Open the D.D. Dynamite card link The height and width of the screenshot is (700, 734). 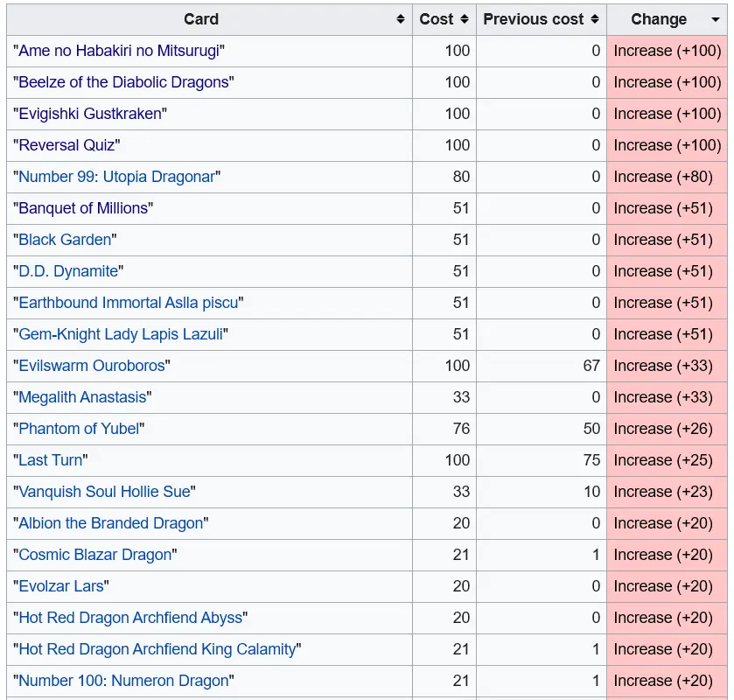68,271
